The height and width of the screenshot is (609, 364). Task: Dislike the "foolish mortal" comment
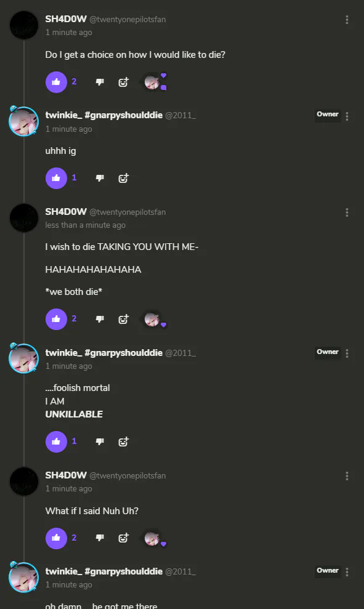(100, 442)
